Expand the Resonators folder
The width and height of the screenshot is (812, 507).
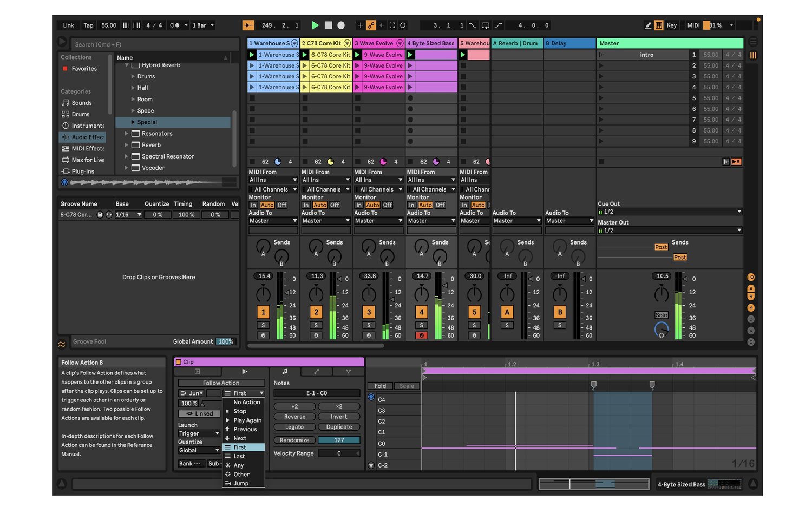(x=127, y=134)
